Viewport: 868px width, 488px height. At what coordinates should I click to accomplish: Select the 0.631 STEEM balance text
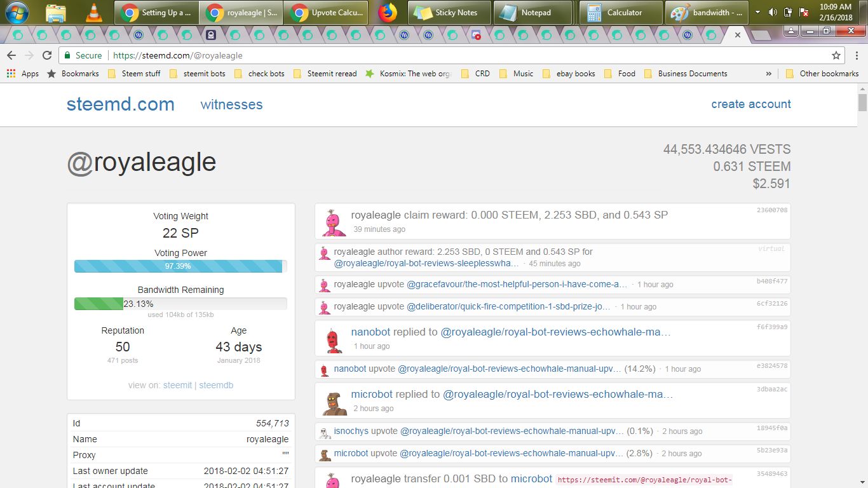coord(752,166)
